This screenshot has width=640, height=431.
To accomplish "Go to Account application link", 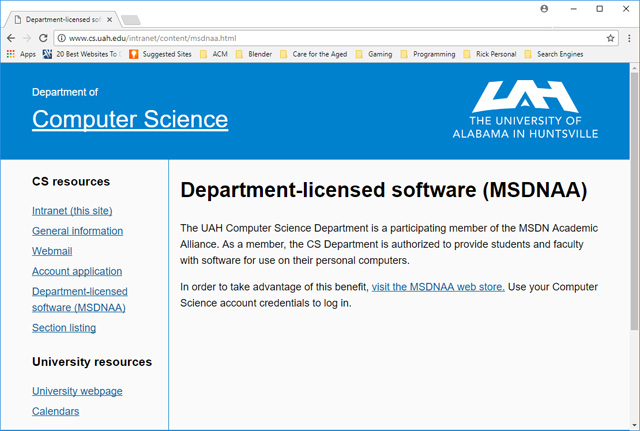I will (77, 271).
